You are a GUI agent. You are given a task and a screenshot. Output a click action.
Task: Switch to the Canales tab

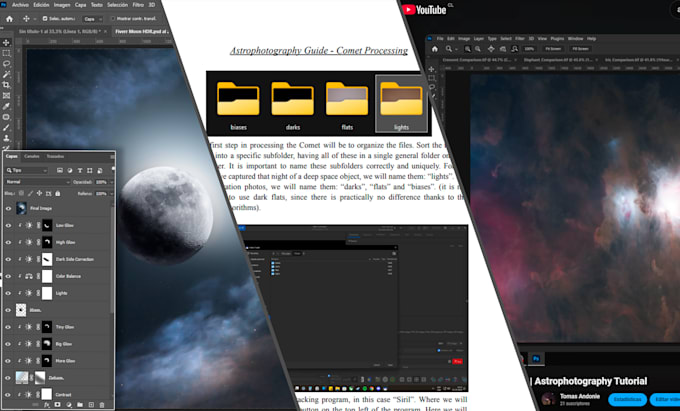click(x=32, y=157)
